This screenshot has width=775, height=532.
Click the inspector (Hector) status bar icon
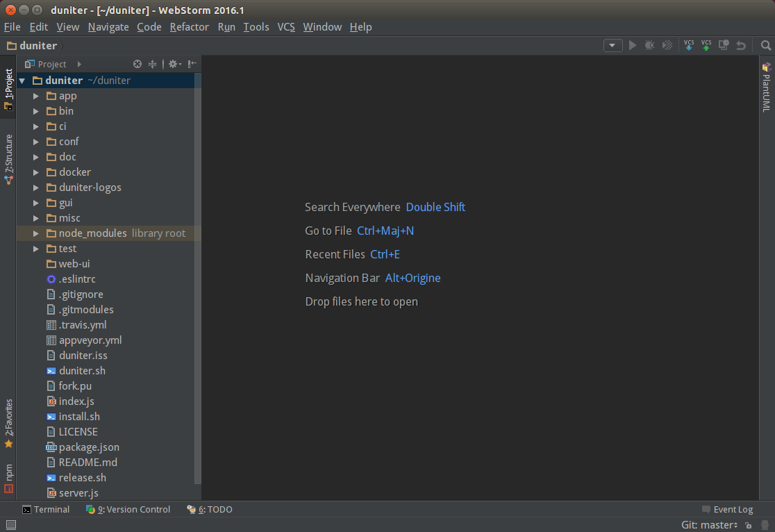point(765,525)
